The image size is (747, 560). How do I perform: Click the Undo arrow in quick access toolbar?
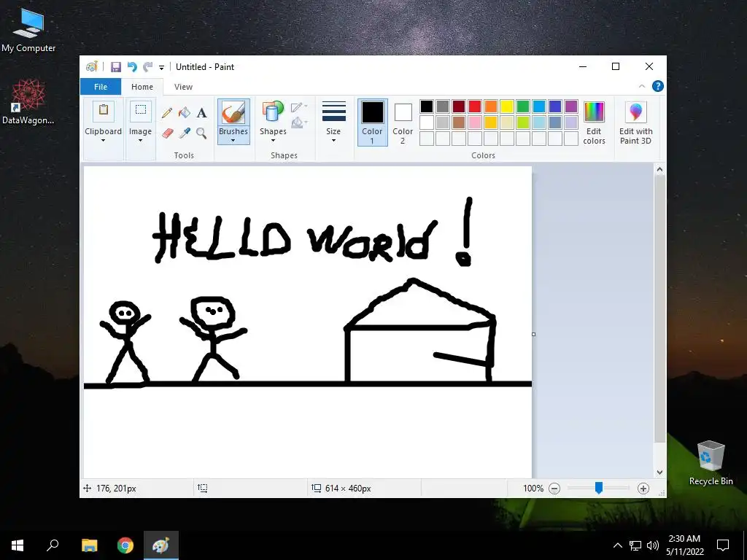[132, 67]
